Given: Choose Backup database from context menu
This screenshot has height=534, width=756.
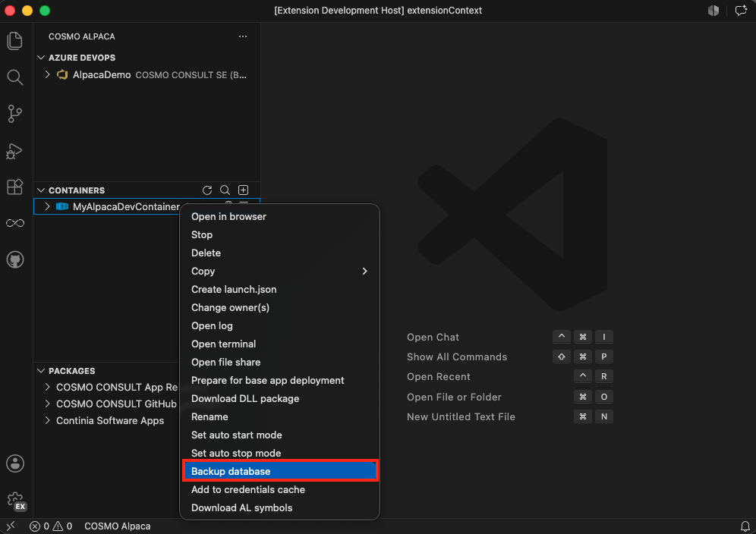Looking at the screenshot, I should pyautogui.click(x=280, y=471).
